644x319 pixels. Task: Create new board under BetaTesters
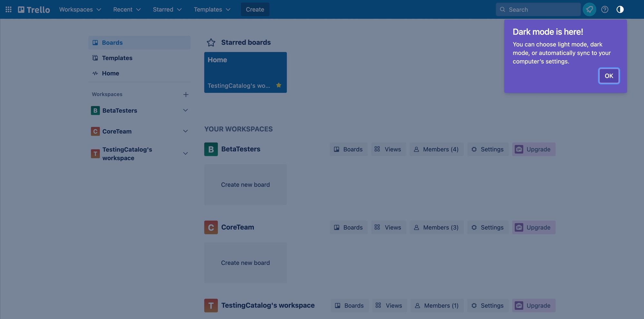point(245,185)
